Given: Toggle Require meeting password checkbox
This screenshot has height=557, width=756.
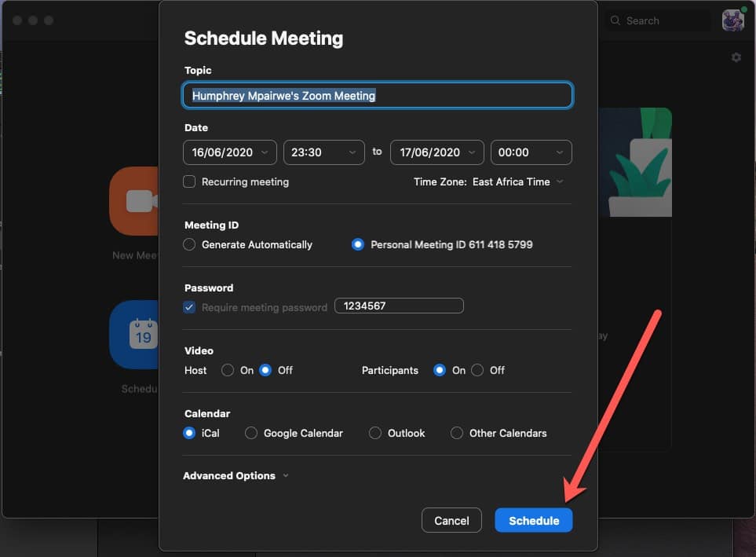Looking at the screenshot, I should [x=189, y=307].
